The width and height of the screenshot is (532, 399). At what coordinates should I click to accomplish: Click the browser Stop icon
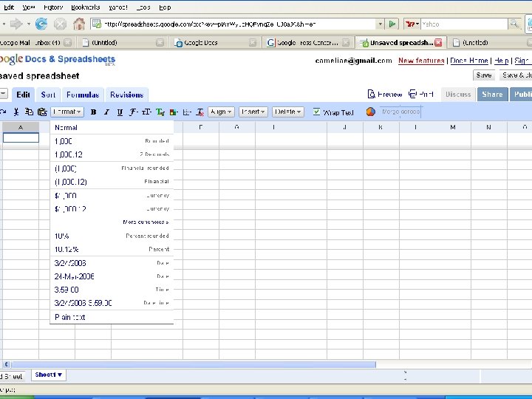click(x=60, y=24)
